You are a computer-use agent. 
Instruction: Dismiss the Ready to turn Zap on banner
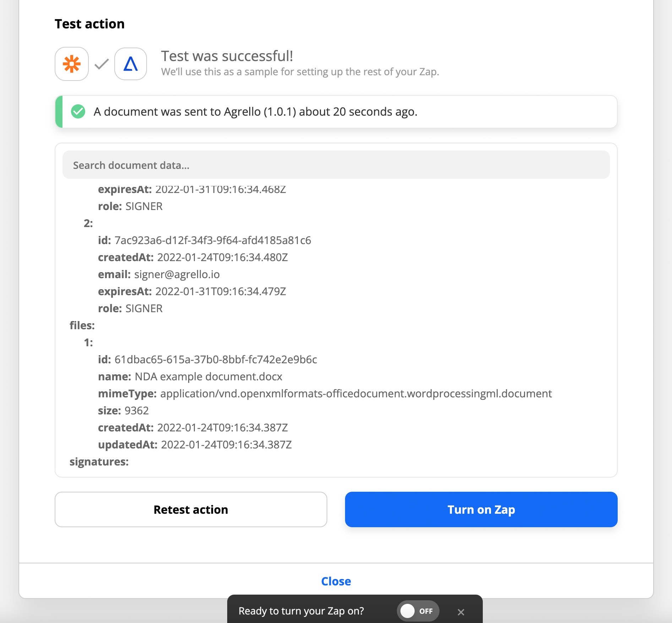click(461, 612)
